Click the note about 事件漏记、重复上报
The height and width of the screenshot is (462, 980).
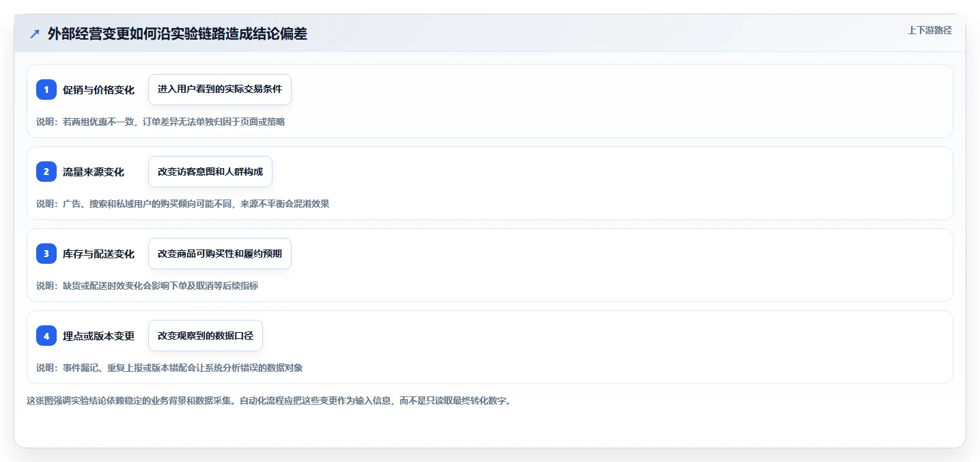pyautogui.click(x=169, y=368)
